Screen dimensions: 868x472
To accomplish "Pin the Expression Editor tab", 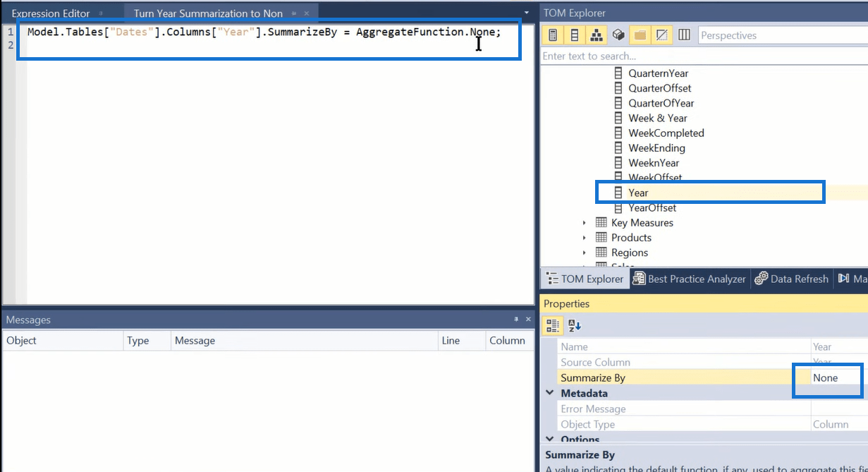I will pos(102,13).
